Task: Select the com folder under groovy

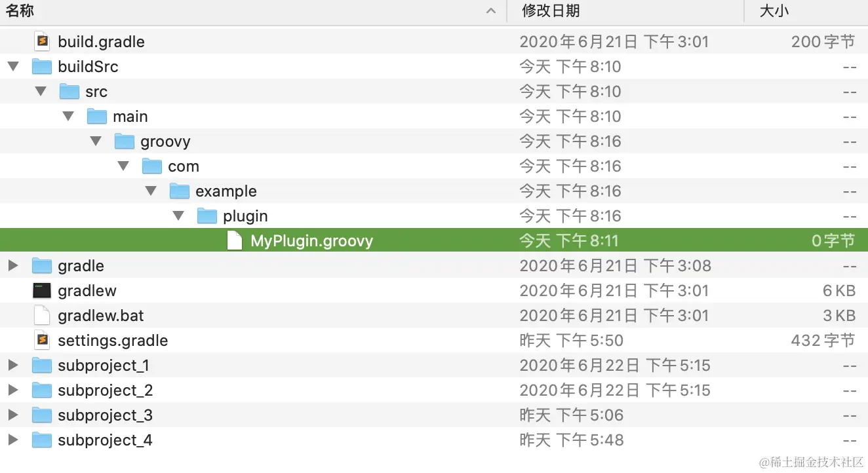Action: (x=184, y=166)
